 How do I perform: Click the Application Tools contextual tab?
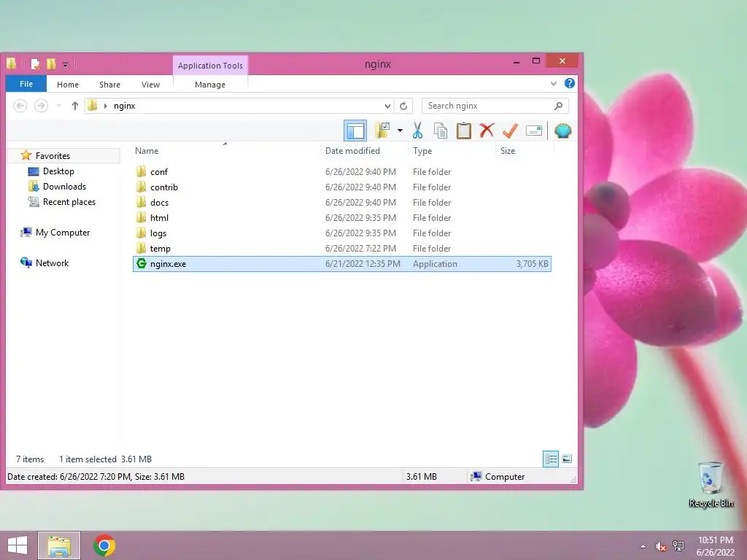[210, 65]
